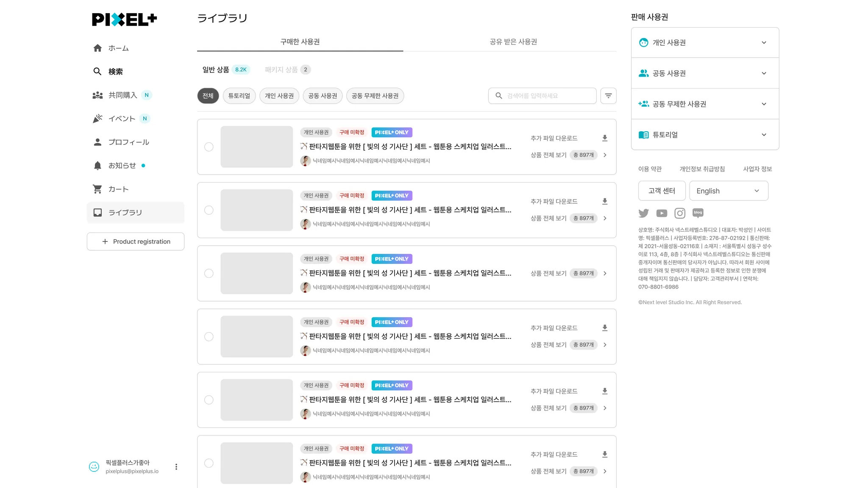Select the third product radio button

pyautogui.click(x=209, y=273)
